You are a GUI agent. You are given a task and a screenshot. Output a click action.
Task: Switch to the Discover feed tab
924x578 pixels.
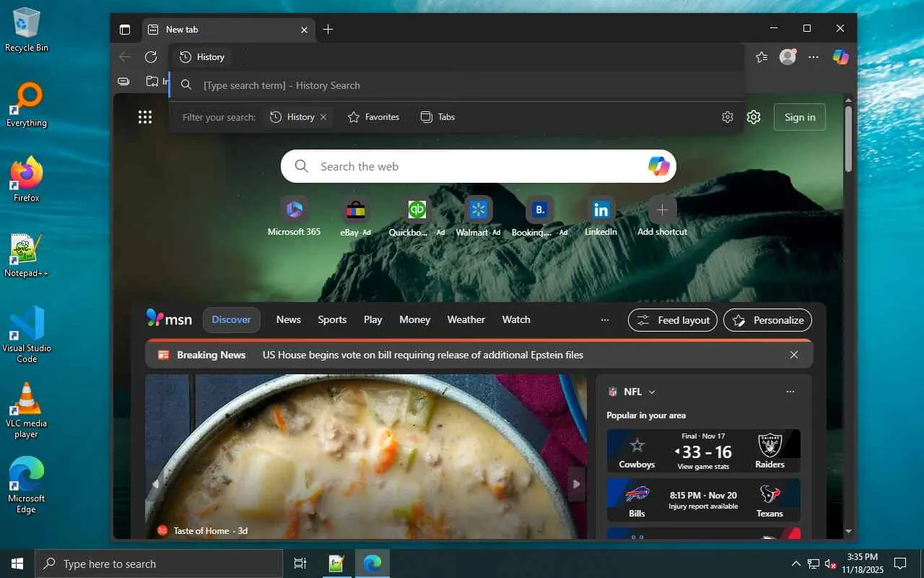click(x=231, y=319)
